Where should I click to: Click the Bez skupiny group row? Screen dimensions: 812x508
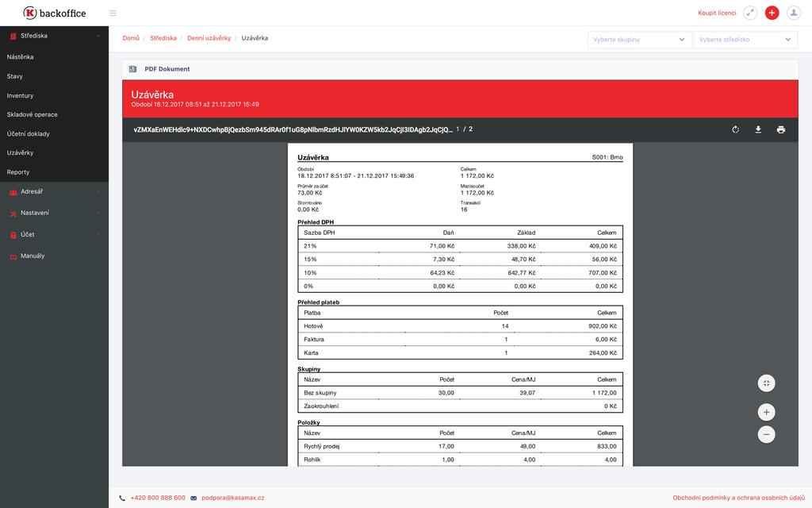(x=461, y=393)
